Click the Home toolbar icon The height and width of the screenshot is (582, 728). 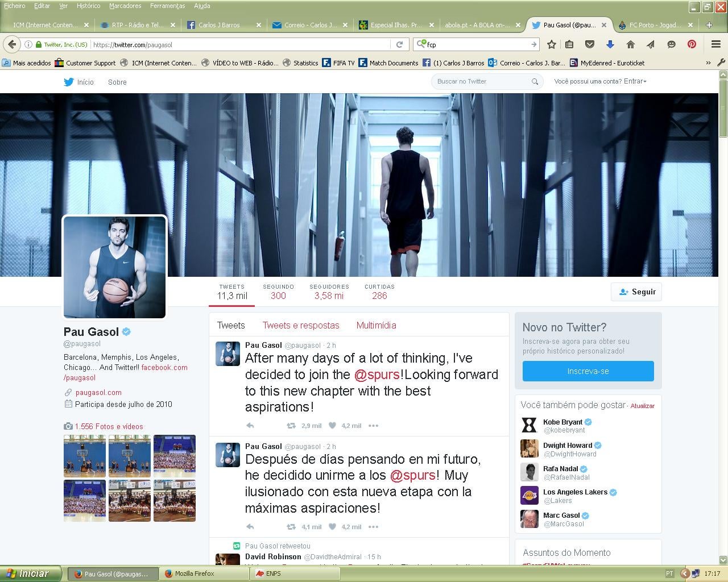tap(630, 44)
